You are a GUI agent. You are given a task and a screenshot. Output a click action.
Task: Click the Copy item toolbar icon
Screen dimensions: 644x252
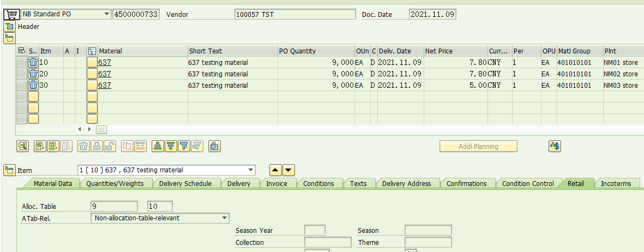click(x=128, y=146)
